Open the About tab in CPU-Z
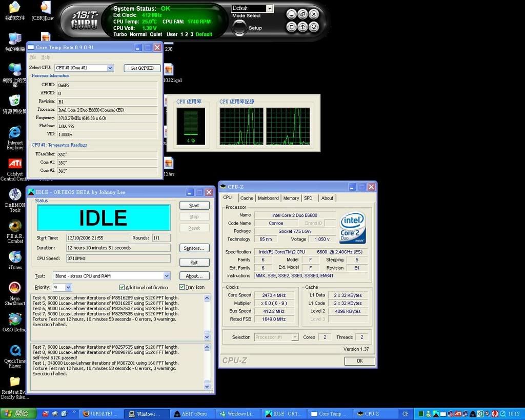Screen dimensions: 525x420 [327, 198]
